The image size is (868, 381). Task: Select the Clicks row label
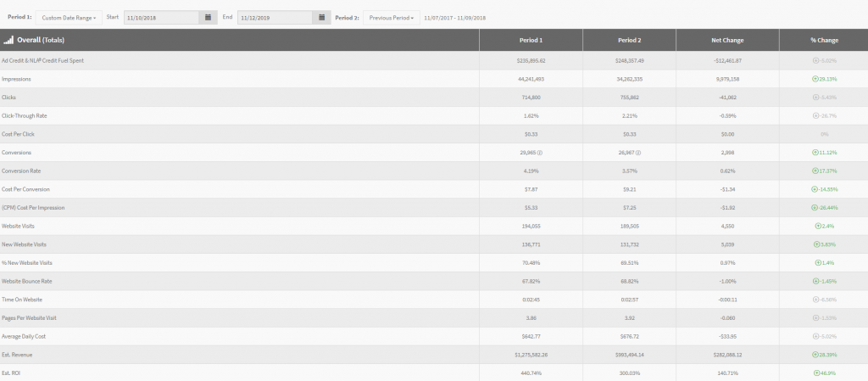8,97
